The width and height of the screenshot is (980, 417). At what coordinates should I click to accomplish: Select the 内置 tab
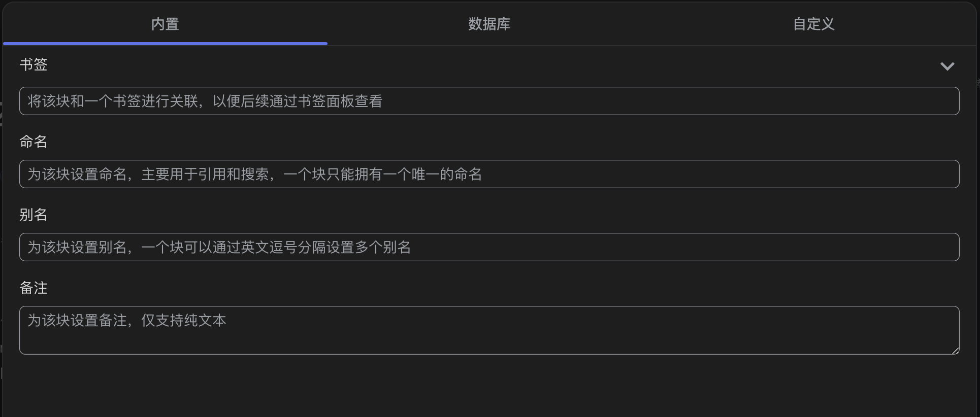[x=165, y=24]
